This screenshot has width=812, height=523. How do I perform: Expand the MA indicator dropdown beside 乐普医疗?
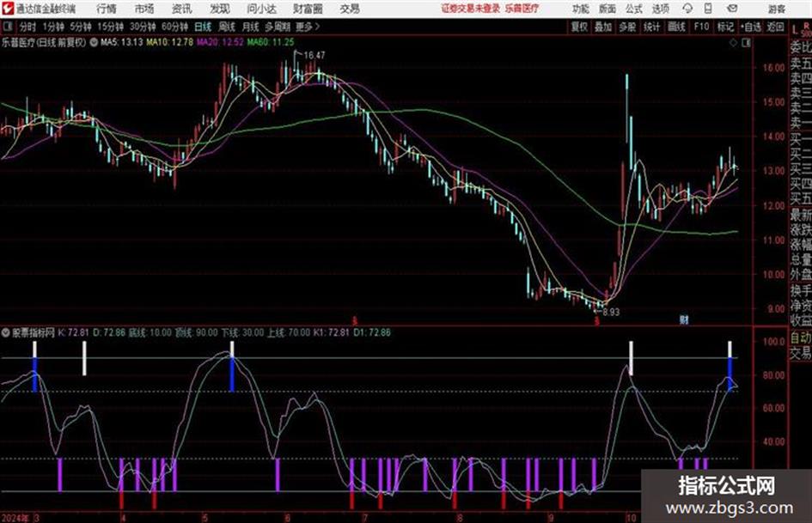click(x=93, y=42)
